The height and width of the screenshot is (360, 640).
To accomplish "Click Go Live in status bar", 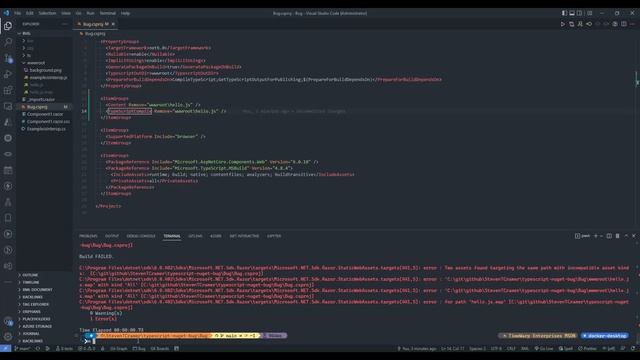I will point(544,349).
